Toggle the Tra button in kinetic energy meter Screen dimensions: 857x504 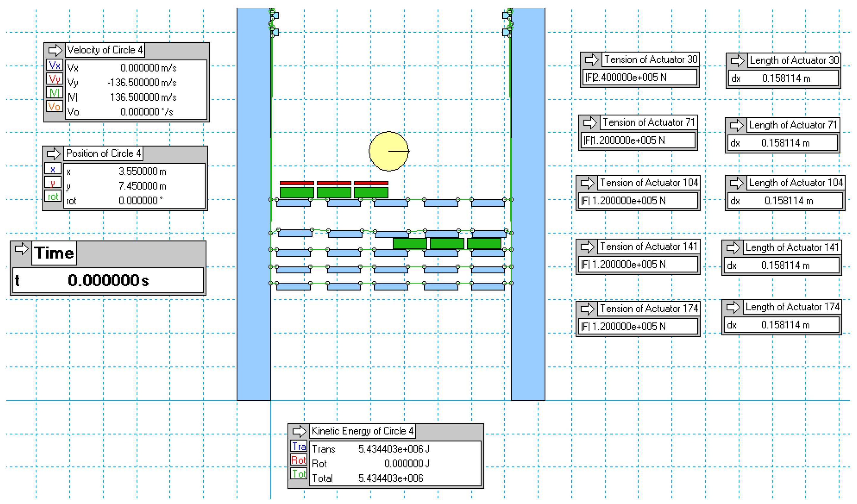299,446
